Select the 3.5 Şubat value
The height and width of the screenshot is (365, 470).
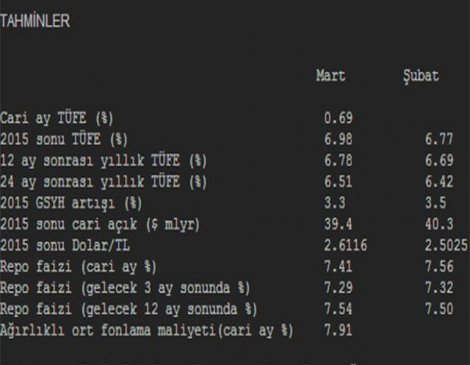point(435,203)
